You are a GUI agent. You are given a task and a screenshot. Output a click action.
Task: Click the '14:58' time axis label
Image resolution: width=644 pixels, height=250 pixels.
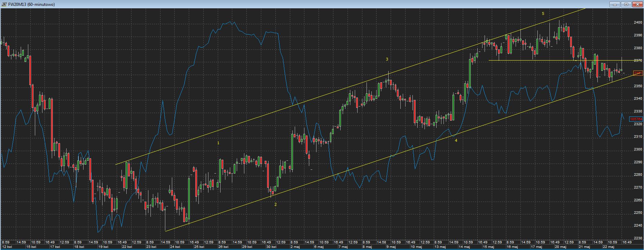(381, 242)
